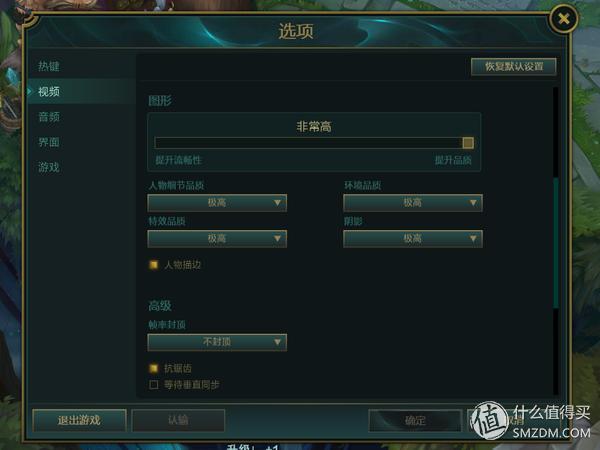Open the 环境品质 dropdown
This screenshot has width=600, height=450.
413,203
